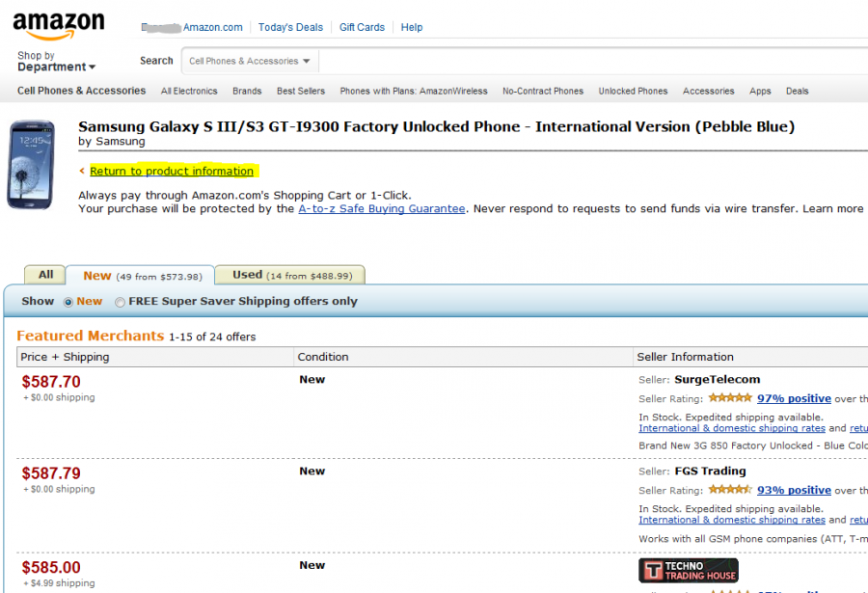Open Today's Deals in top navigation
The image size is (868, 593).
click(x=290, y=27)
